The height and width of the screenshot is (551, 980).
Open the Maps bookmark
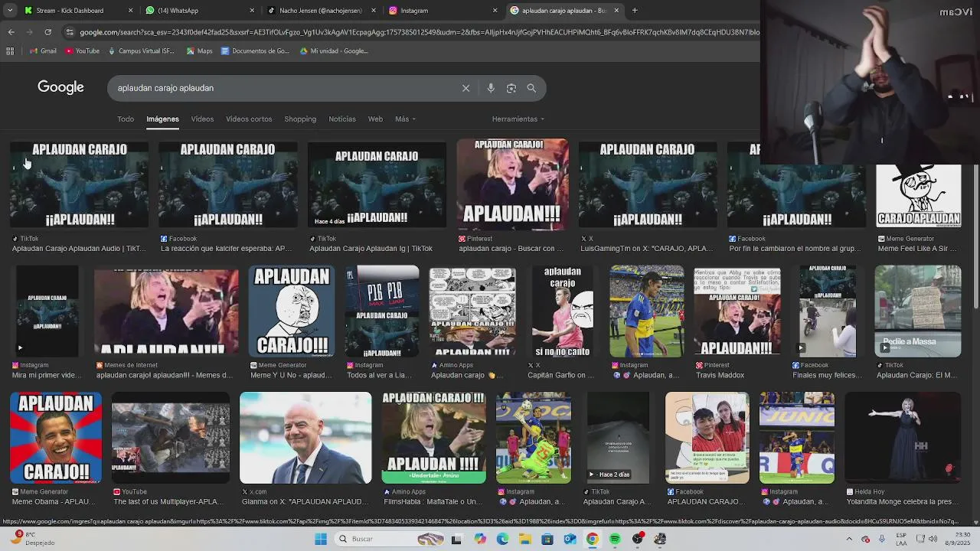199,51
